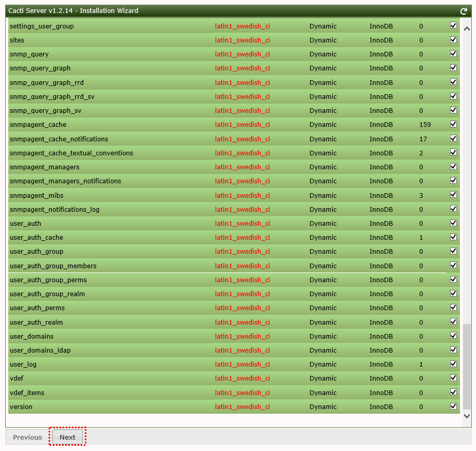Uncheck the sites row checkbox
Screen dimensions: 476x451
[x=453, y=39]
